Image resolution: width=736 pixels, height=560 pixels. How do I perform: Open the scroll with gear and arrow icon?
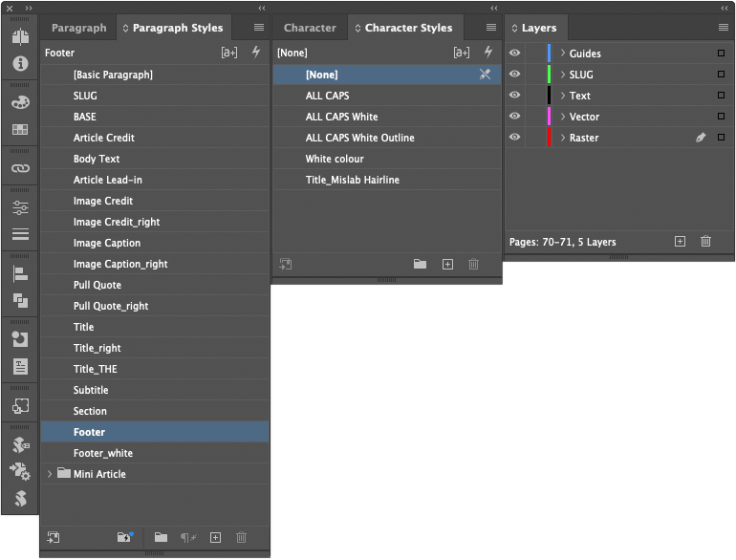20,471
